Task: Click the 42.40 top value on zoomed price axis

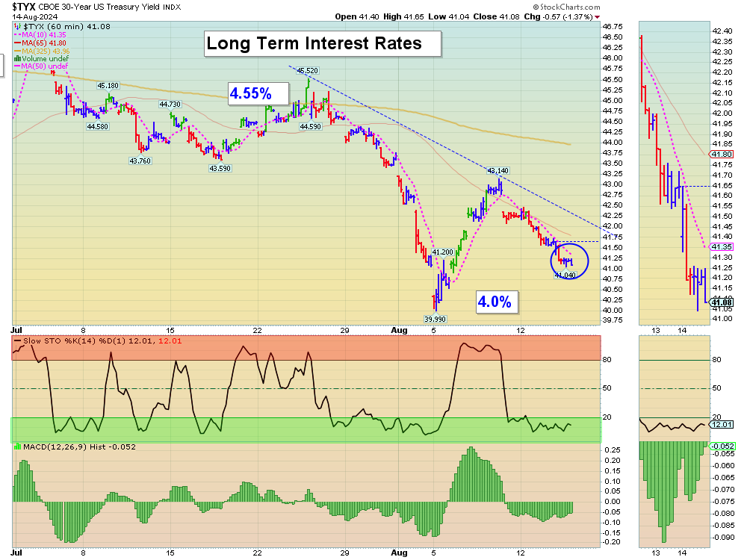Action: point(722,31)
